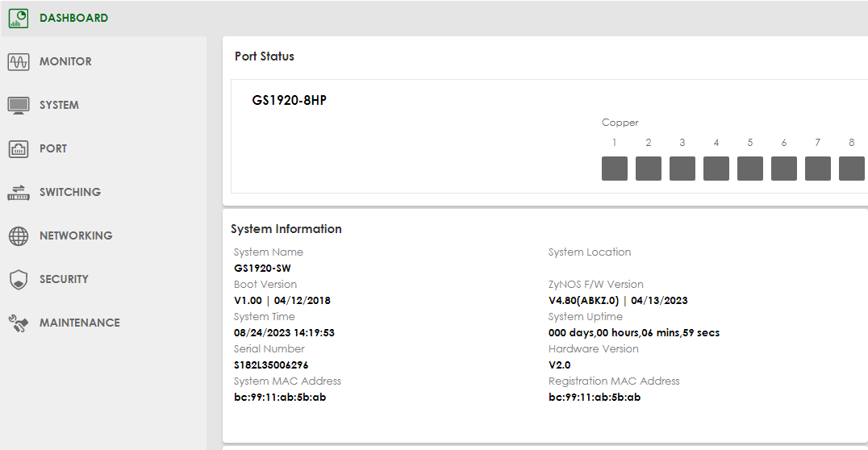The width and height of the screenshot is (868, 450).
Task: Click the Registration MAC Address label
Action: click(x=614, y=381)
